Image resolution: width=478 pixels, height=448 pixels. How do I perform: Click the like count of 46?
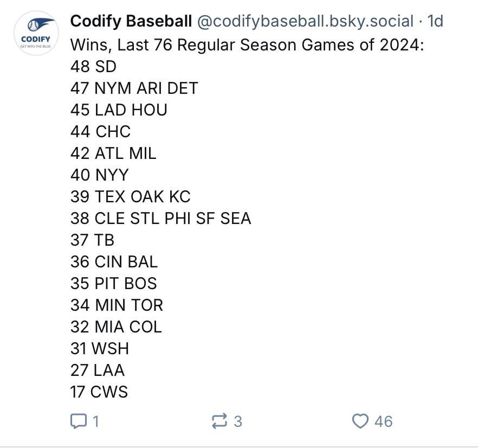pos(383,421)
